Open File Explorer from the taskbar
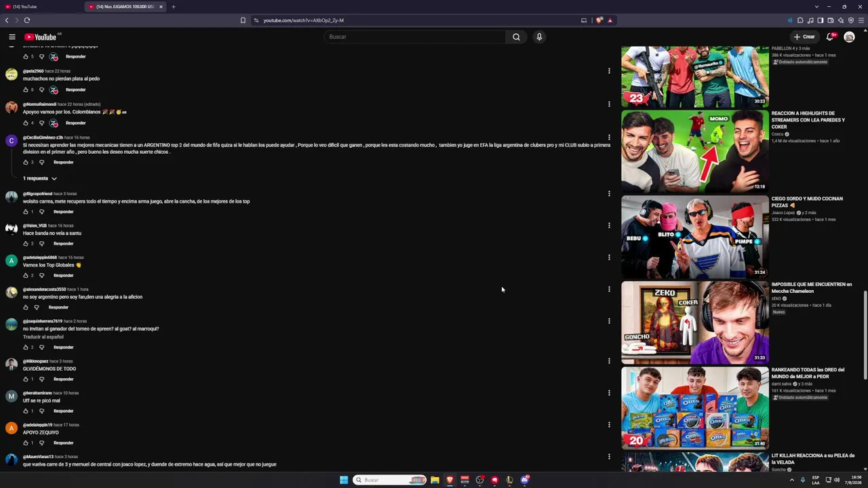Screen dimensions: 868x488 click(x=435, y=480)
